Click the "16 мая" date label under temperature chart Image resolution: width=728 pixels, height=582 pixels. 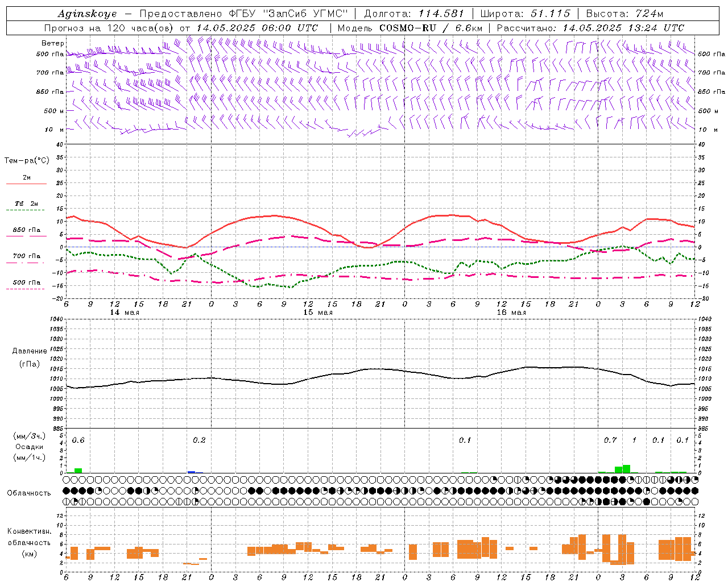(x=511, y=313)
